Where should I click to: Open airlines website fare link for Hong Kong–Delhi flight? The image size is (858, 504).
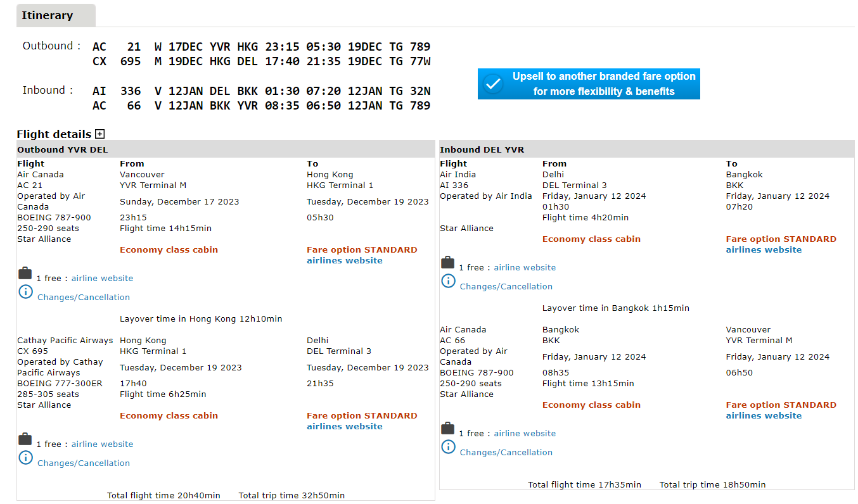coord(344,427)
